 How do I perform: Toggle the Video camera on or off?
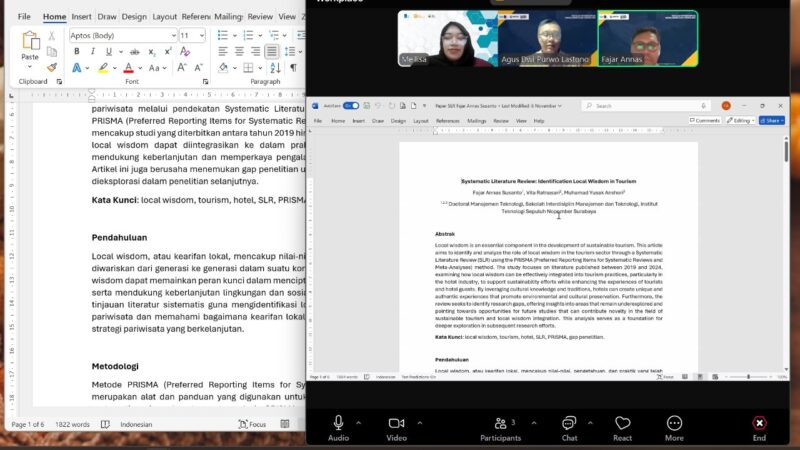[396, 428]
